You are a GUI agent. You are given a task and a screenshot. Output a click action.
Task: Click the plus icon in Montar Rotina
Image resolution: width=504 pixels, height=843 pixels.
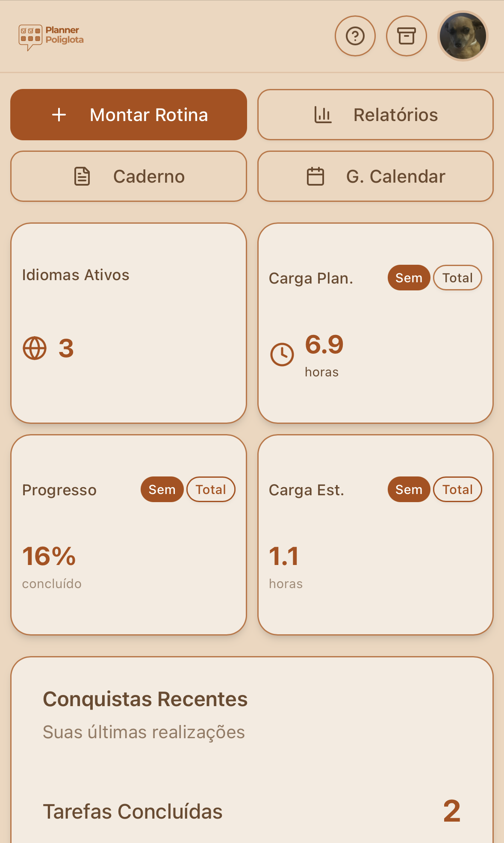pyautogui.click(x=59, y=115)
